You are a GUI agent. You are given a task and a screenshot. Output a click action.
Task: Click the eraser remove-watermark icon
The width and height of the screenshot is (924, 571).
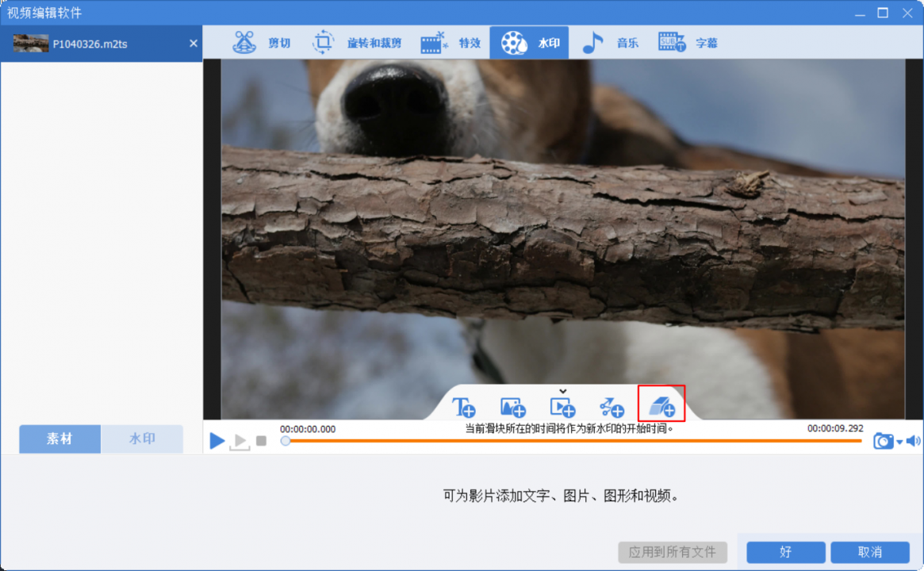click(661, 405)
